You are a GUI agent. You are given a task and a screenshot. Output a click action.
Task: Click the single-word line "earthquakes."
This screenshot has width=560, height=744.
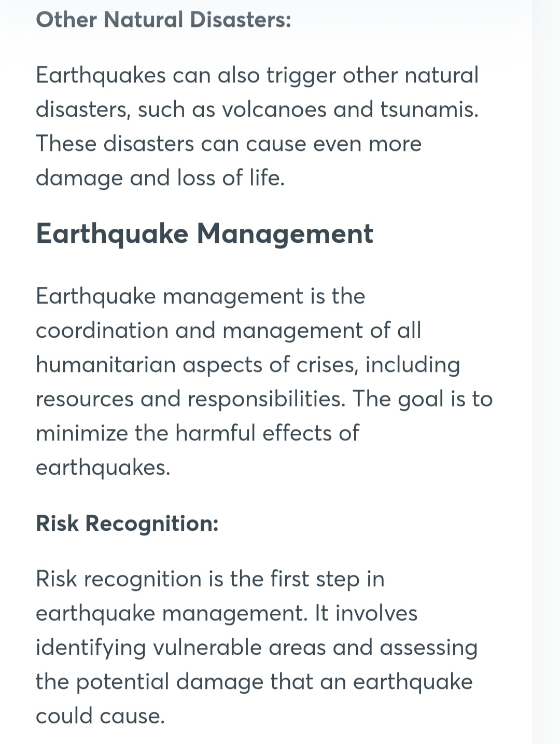coord(103,468)
